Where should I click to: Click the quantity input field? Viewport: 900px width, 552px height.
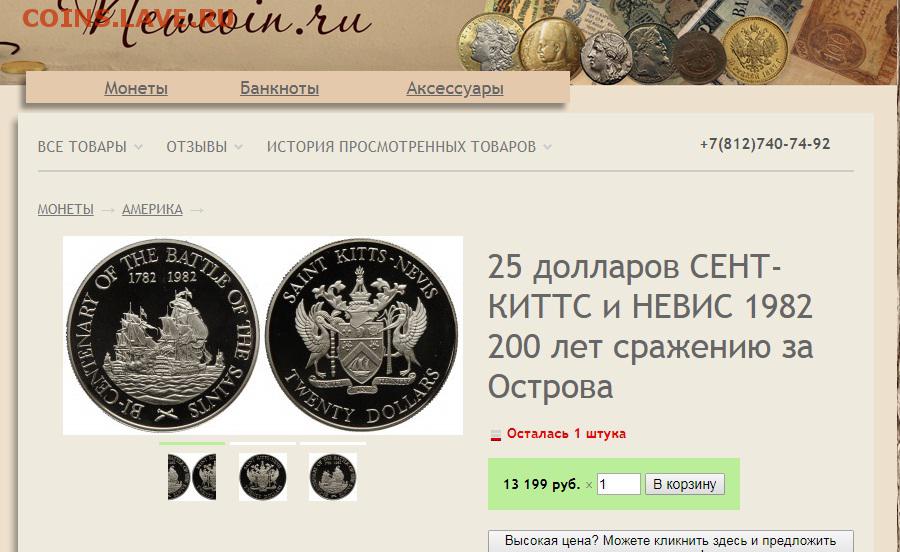point(619,484)
